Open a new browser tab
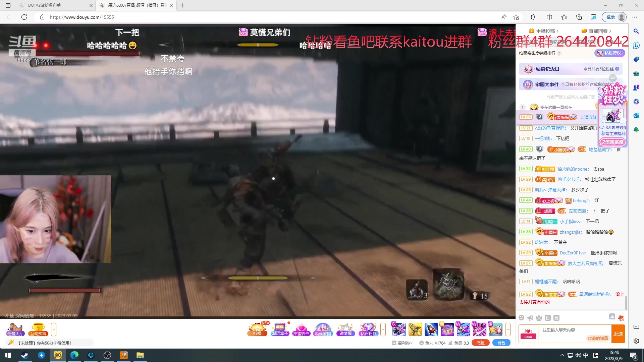Image resolution: width=644 pixels, height=362 pixels. coord(182,5)
